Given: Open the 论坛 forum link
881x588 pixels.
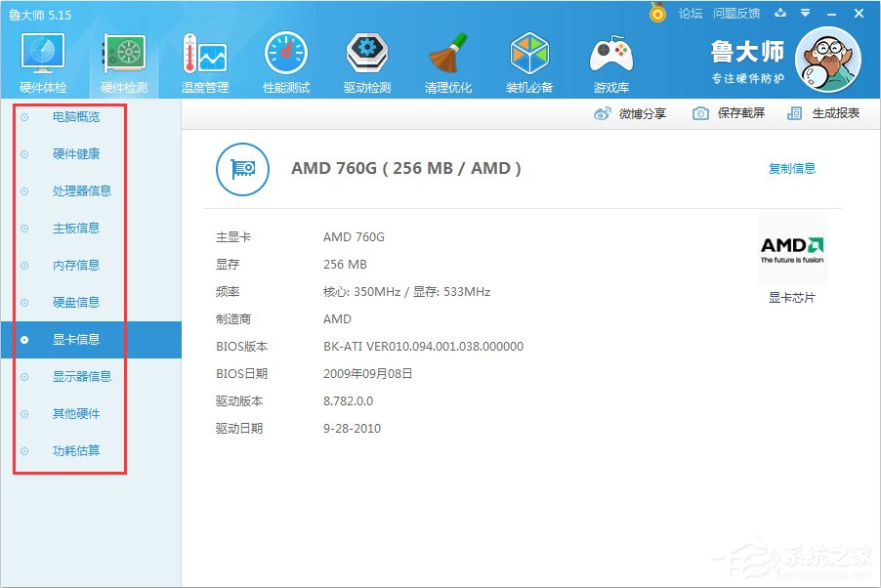Looking at the screenshot, I should click(690, 14).
